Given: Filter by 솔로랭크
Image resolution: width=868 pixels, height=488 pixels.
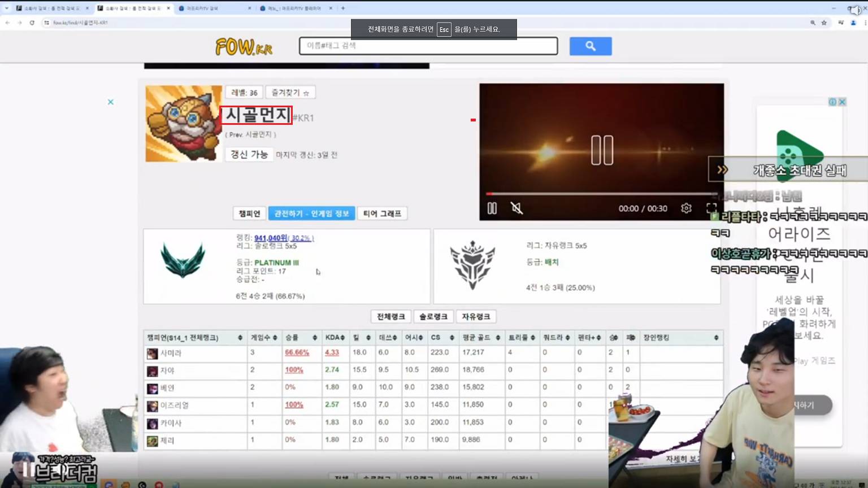Looking at the screenshot, I should point(433,317).
